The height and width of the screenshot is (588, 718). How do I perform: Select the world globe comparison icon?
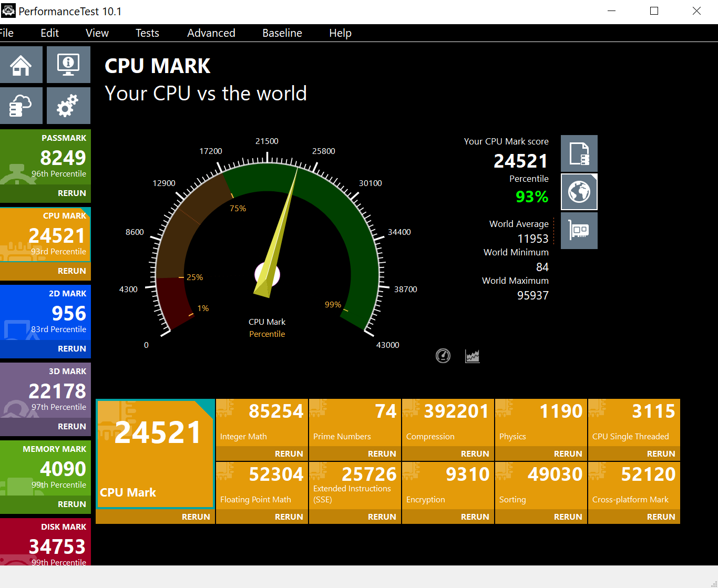[579, 192]
